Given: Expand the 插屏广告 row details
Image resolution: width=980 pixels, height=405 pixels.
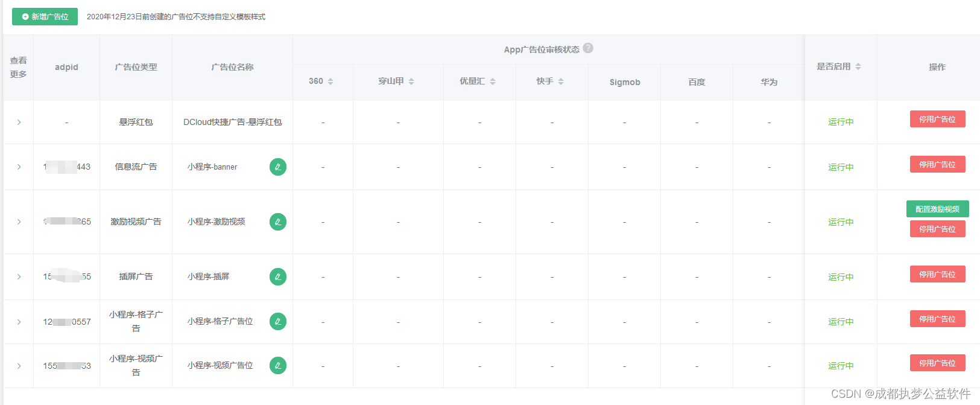Looking at the screenshot, I should 19,276.
